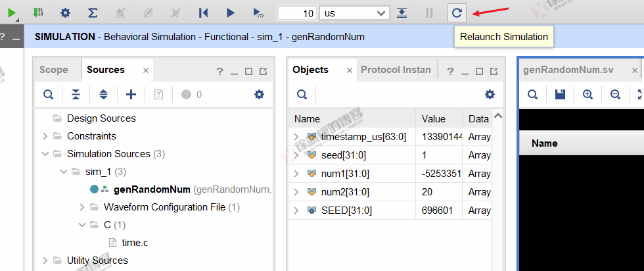Image resolution: width=644 pixels, height=271 pixels.
Task: Collapse the Simulation Sources folder
Action: tap(45, 154)
